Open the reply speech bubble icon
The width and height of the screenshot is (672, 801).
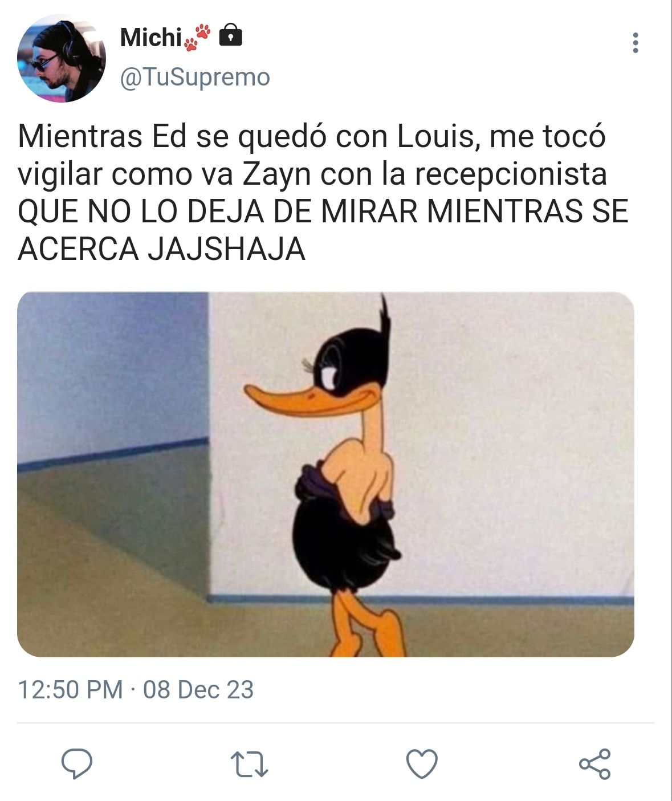pyautogui.click(x=77, y=764)
